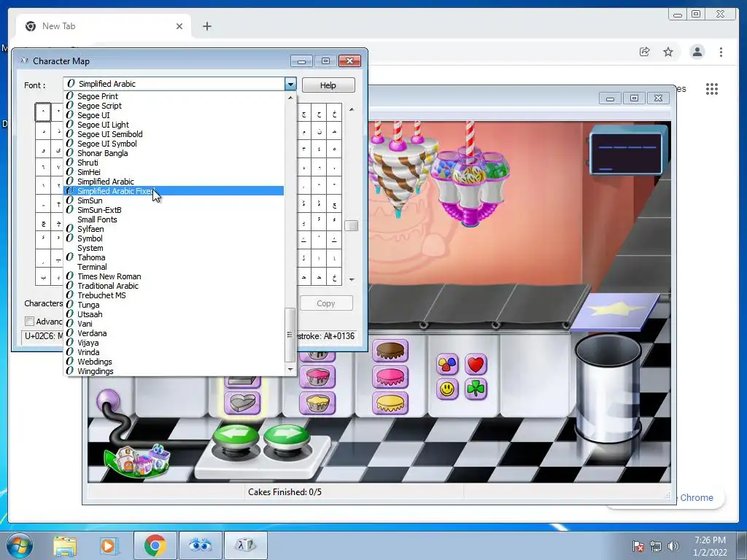Viewport: 747px width, 560px height.
Task: Pick Traditional Arabic font entry
Action: tap(174, 286)
